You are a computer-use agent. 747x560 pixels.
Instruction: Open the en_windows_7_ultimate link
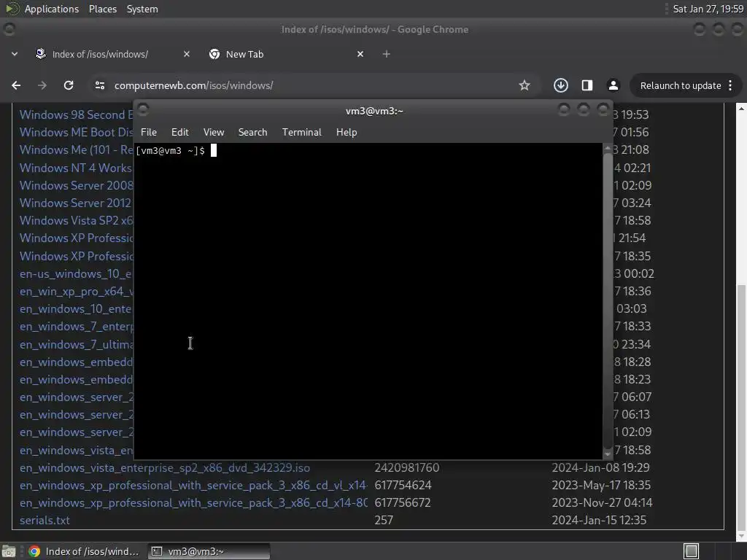coord(76,344)
